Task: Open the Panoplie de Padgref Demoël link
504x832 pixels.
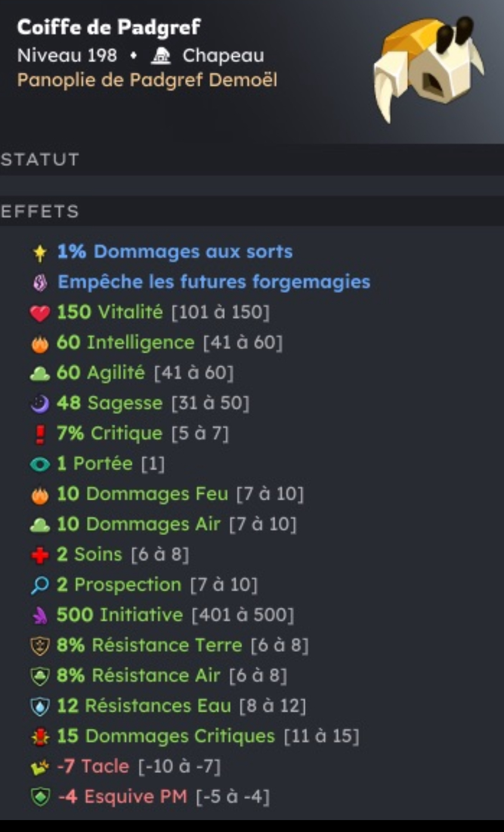Action: tap(147, 80)
